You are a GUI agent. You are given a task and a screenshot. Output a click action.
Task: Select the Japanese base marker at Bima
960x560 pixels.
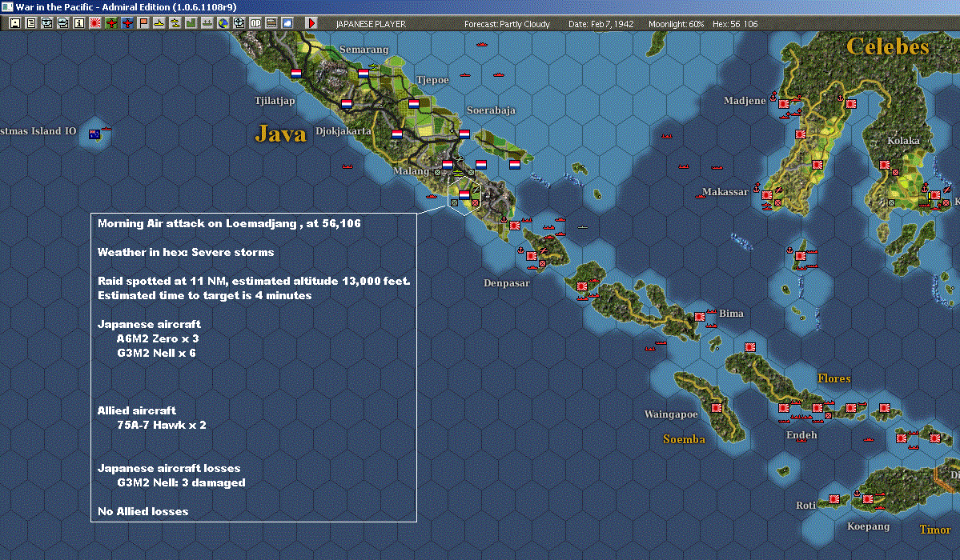(700, 317)
